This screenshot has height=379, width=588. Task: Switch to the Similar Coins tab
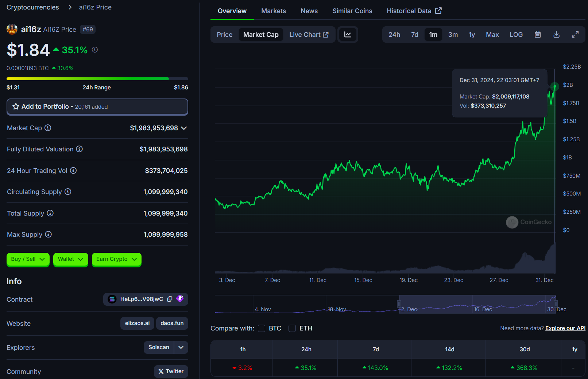[x=352, y=11]
